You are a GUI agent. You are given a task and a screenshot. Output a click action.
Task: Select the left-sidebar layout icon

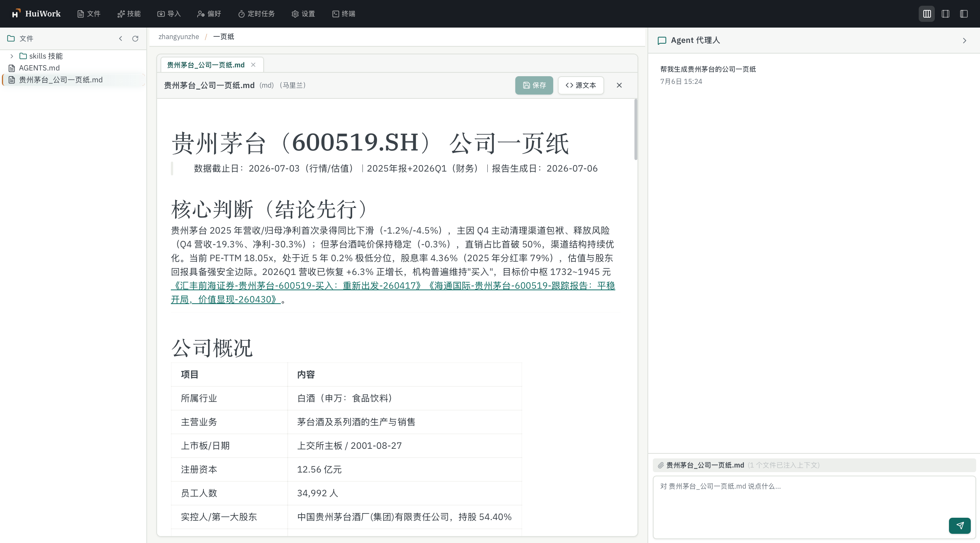[x=964, y=14]
